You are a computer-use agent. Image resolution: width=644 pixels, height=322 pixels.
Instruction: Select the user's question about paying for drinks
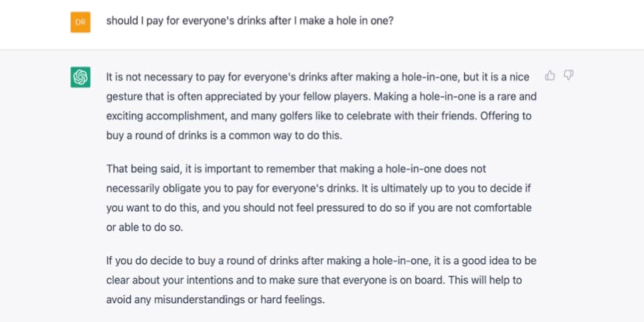point(250,21)
